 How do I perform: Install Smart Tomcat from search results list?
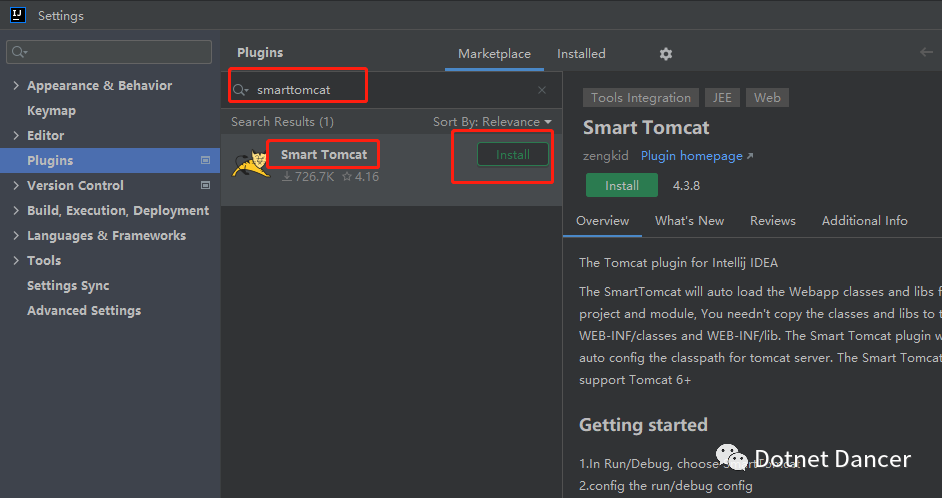(512, 154)
